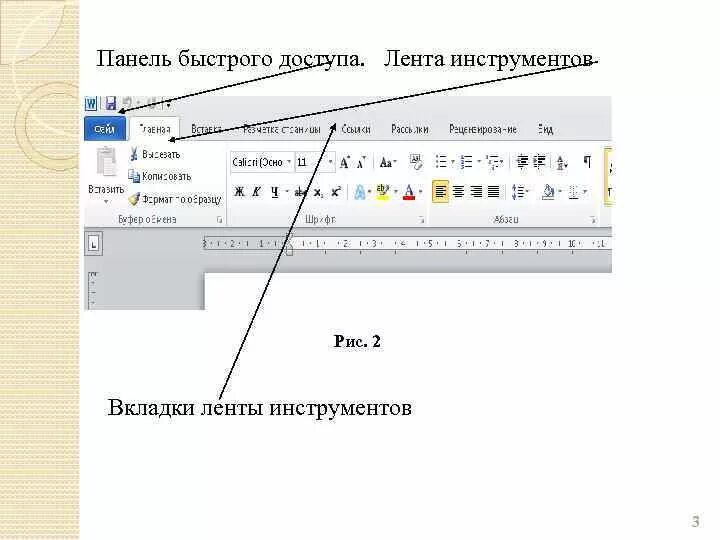Screen dimensions: 720x540
Task: Switch to the Рецензирование tab
Action: 483,129
